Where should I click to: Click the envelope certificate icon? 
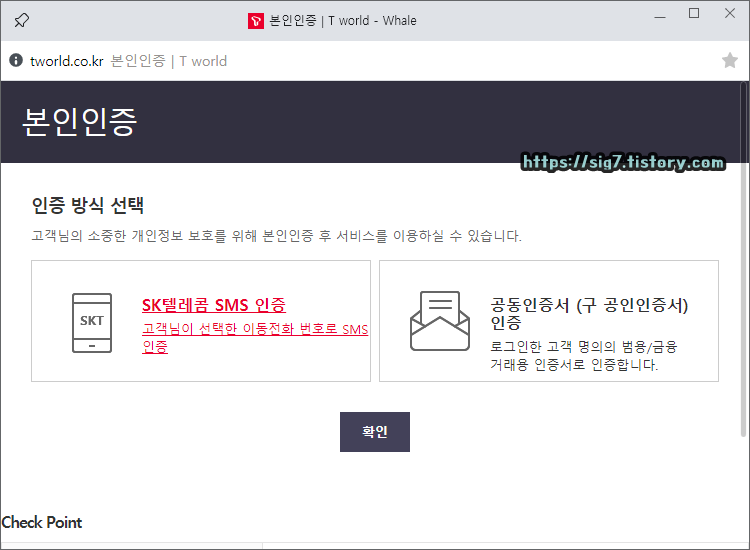click(x=440, y=321)
